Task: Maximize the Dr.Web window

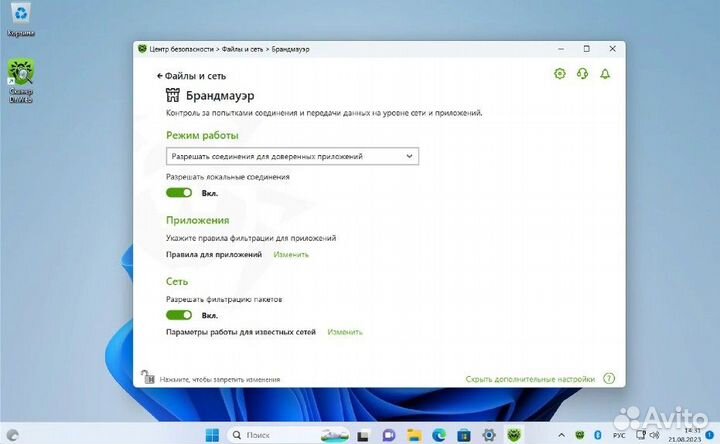Action: coord(586,49)
